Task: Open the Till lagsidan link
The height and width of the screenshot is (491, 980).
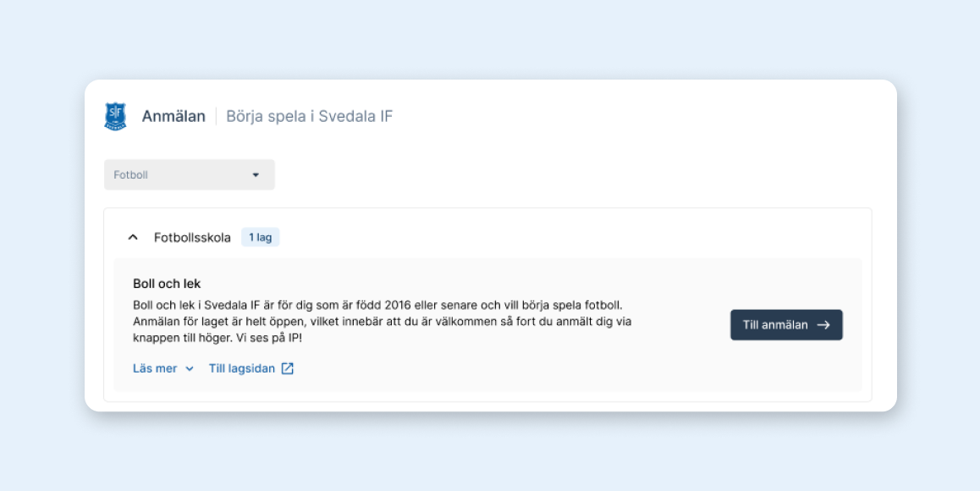Action: point(242,368)
